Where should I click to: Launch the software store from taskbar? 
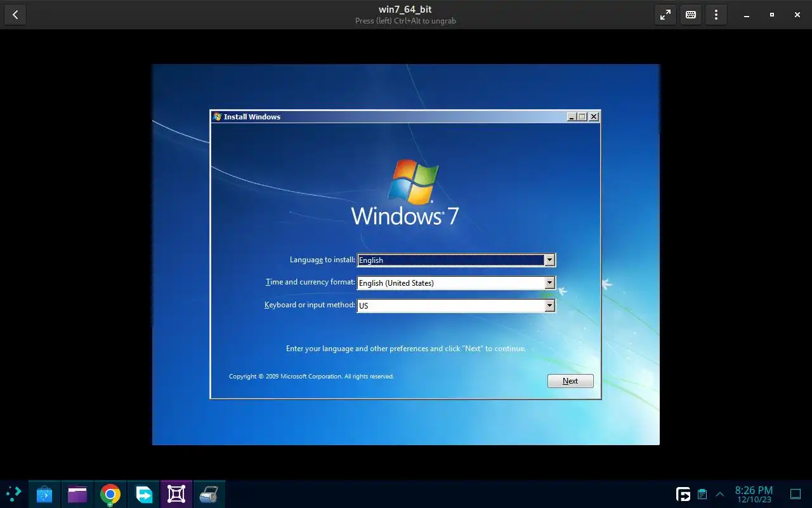[x=44, y=494]
